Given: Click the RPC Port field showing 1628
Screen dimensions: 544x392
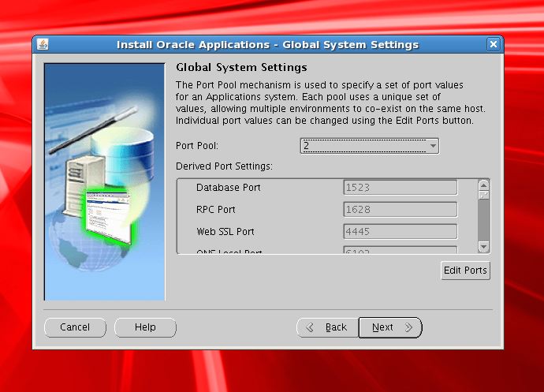Looking at the screenshot, I should (401, 209).
